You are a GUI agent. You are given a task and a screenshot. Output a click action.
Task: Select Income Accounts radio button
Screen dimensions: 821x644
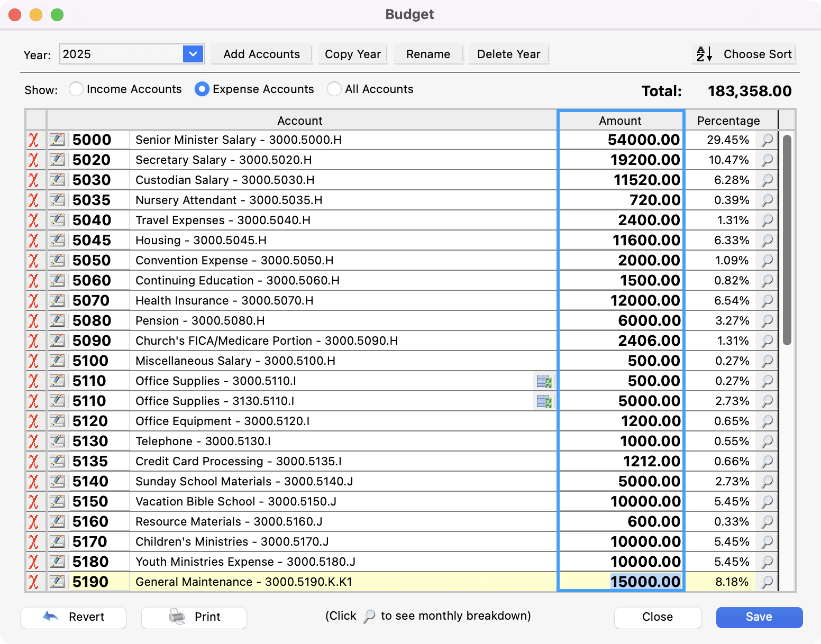(76, 89)
